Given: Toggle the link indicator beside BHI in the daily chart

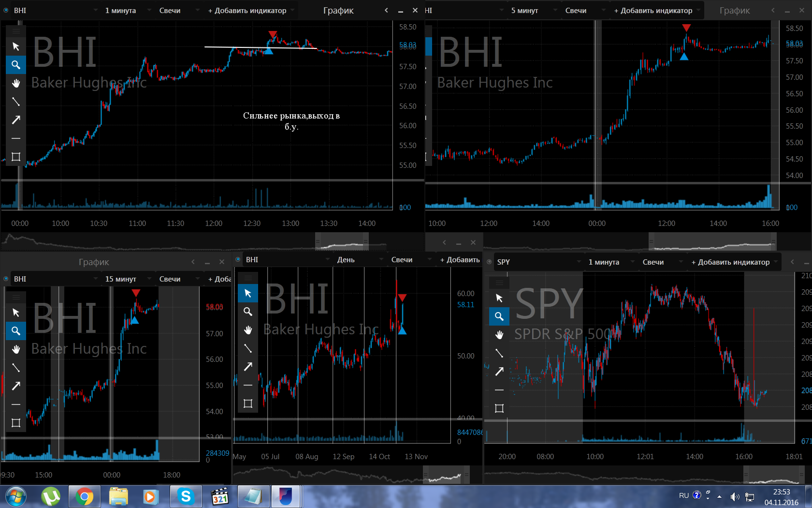Looking at the screenshot, I should pos(238,259).
